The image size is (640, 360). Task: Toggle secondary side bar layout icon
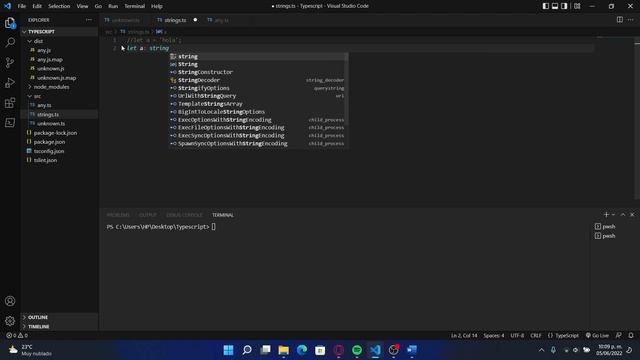coord(564,6)
